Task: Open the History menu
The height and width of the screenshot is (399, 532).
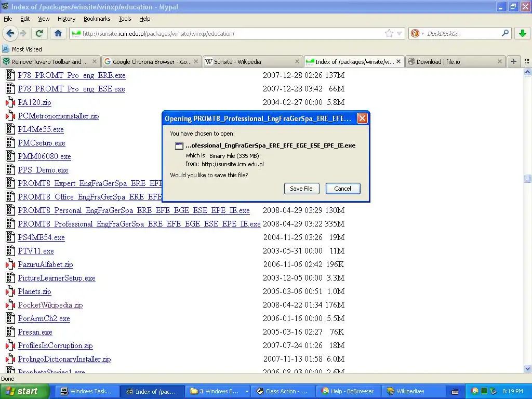Action: (66, 19)
